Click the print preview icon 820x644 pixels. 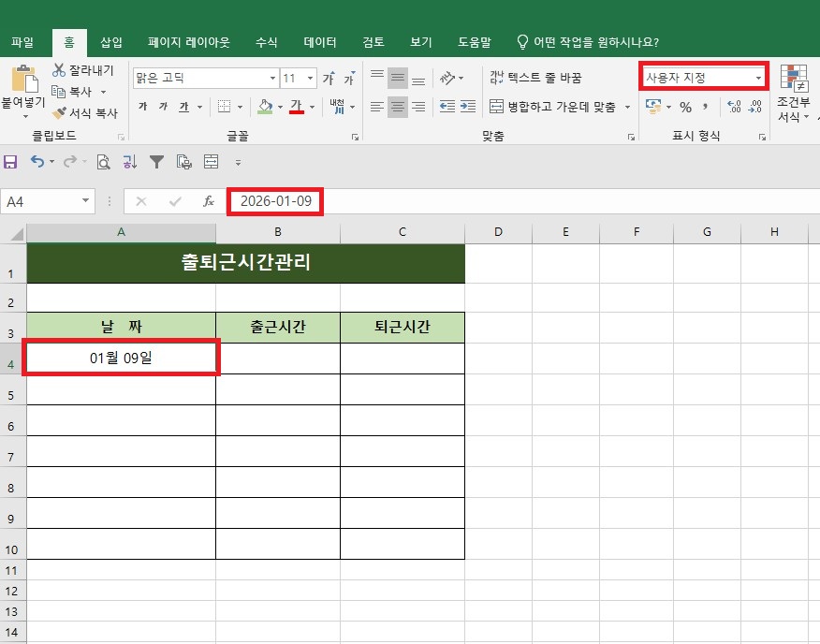pos(104,162)
